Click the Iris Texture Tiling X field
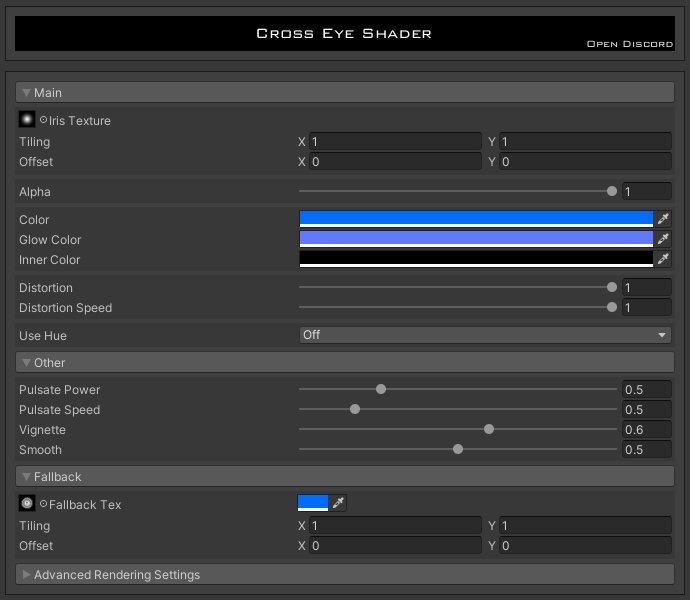 pos(395,142)
